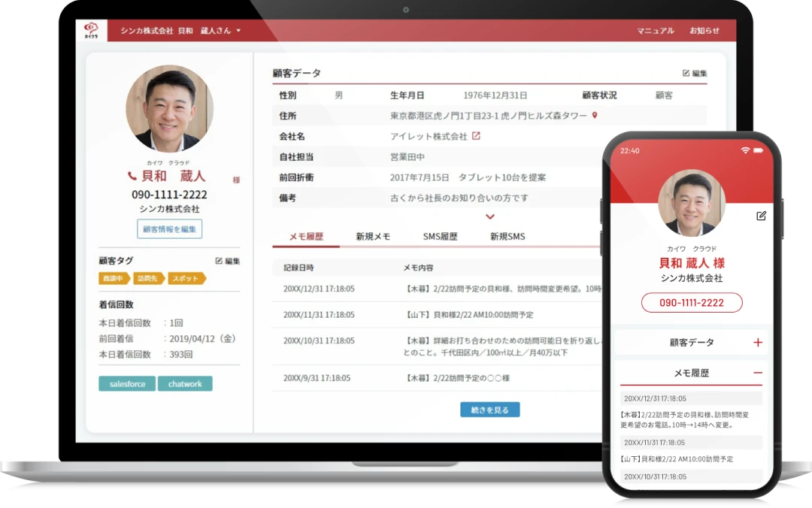Collapse メモ履歴 section with minus on phone
This screenshot has height=508, width=812.
click(757, 373)
